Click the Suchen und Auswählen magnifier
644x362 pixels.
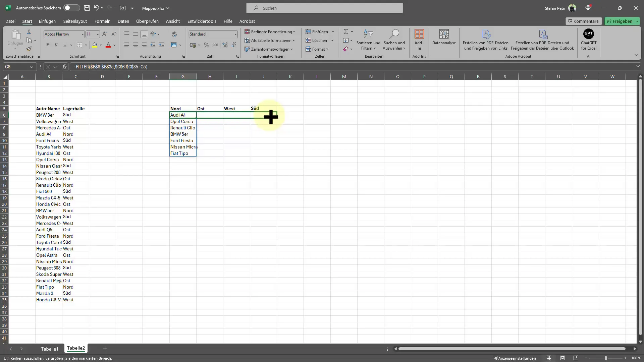point(394,40)
